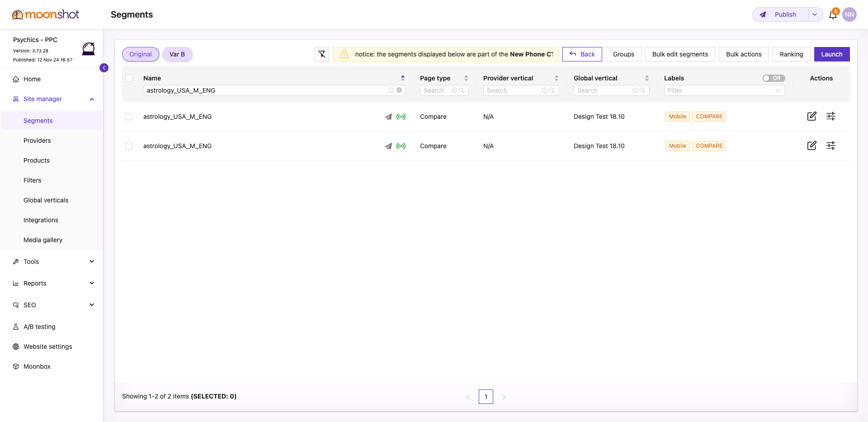Open the Labels Filter dropdown
Viewport: 868px width, 422px height.
coord(724,90)
